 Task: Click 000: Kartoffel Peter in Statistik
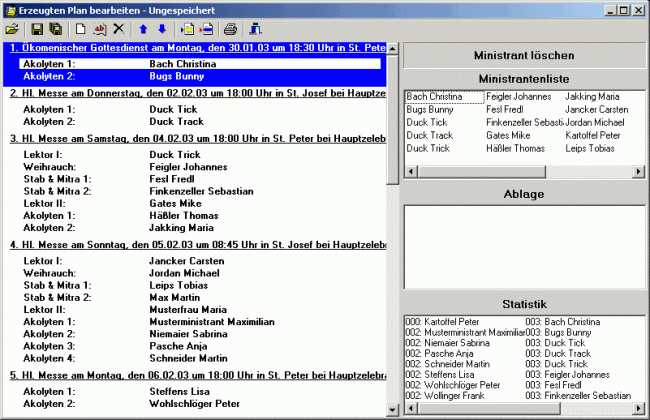pos(442,322)
